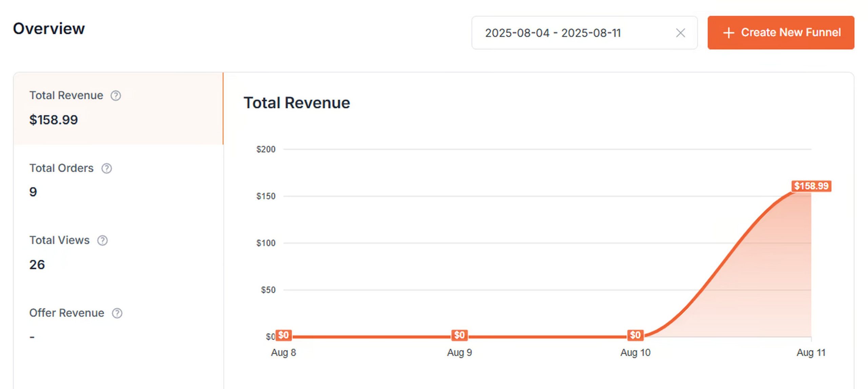
Task: Open end date 2025-08-11 in the picker
Action: click(x=591, y=33)
